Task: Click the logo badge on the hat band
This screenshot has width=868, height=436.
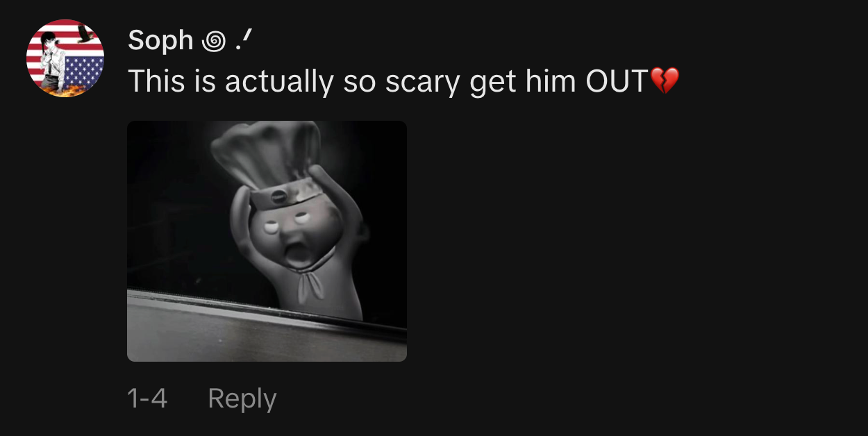Action: point(277,194)
